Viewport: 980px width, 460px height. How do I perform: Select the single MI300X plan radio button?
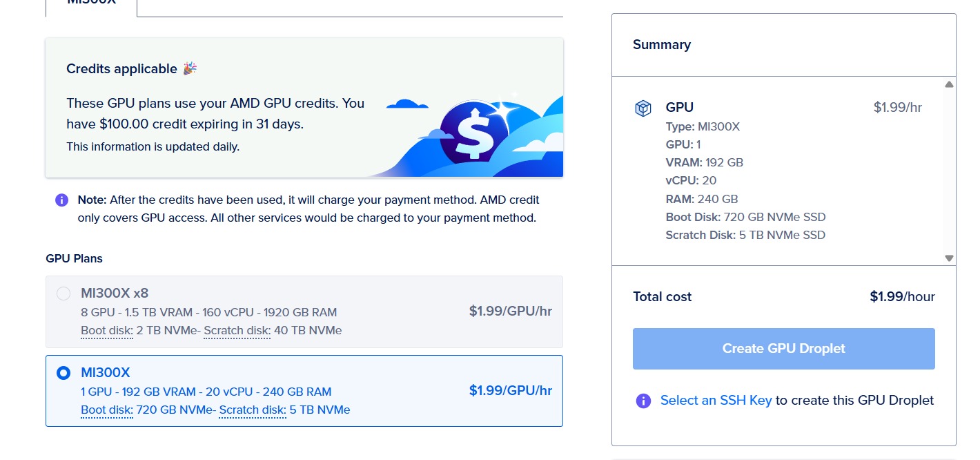coord(63,373)
